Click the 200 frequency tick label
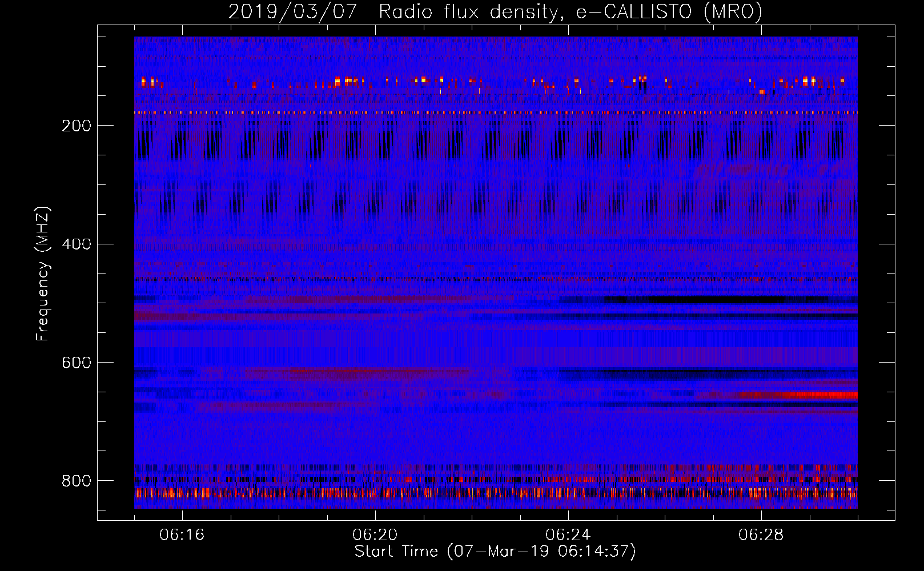Image resolution: width=924 pixels, height=571 pixels. 76,126
